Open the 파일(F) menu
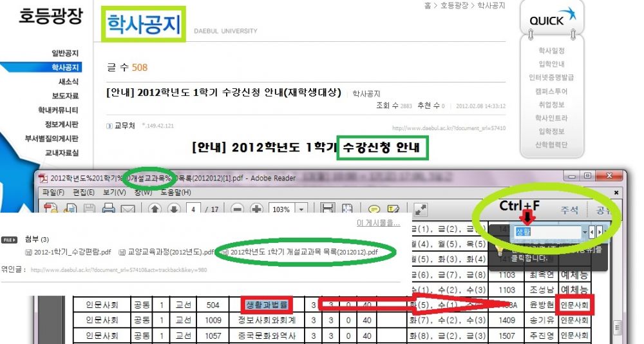 (53, 193)
